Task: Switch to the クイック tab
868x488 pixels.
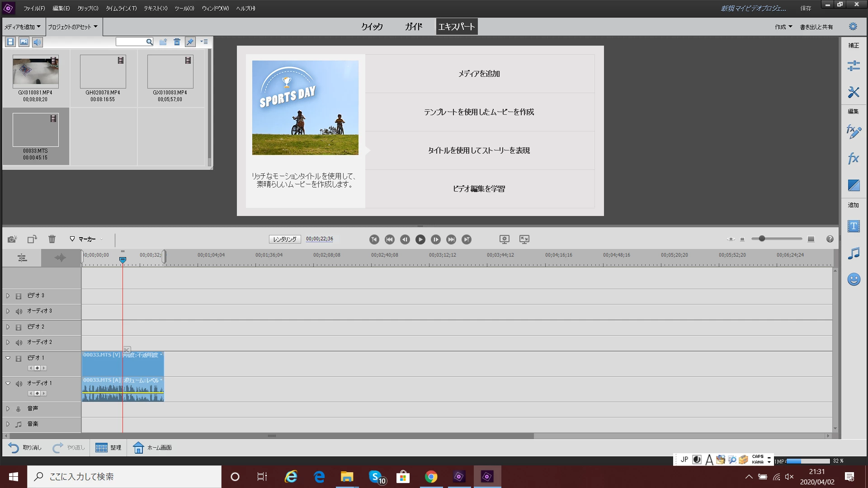Action: (372, 27)
